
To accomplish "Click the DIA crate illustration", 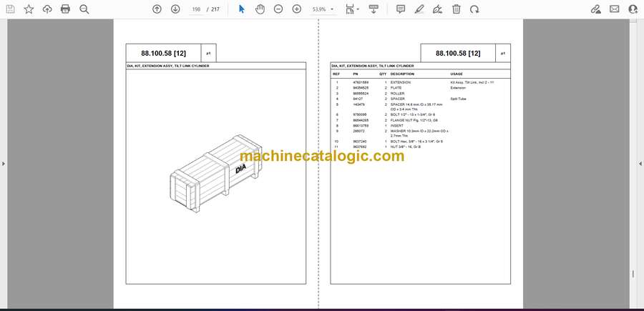I will click(x=216, y=173).
